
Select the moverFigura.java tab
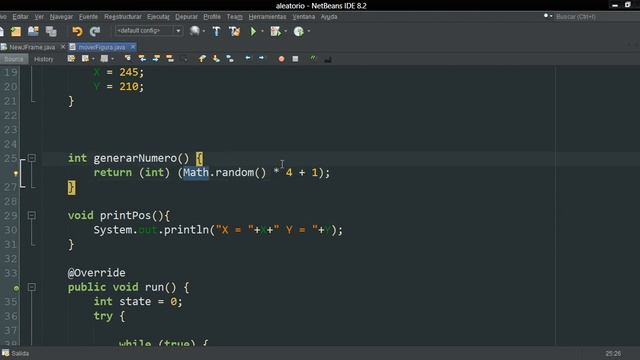click(101, 47)
